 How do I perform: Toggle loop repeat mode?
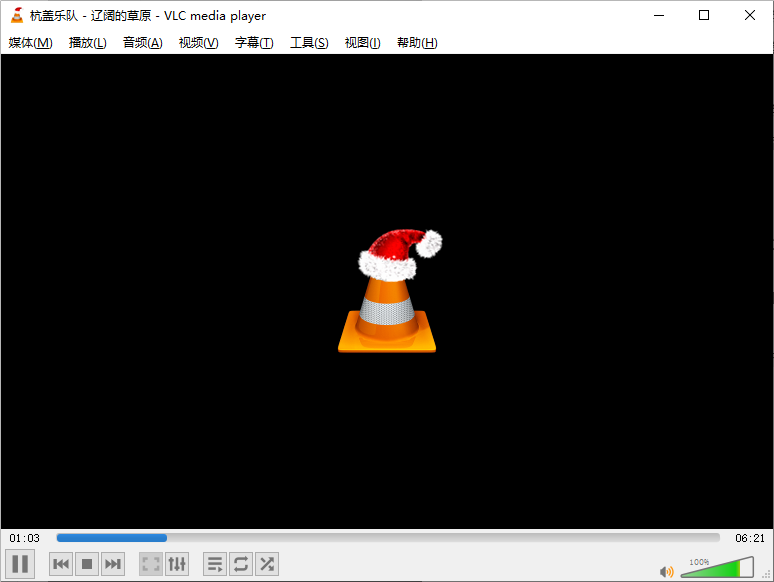241,564
